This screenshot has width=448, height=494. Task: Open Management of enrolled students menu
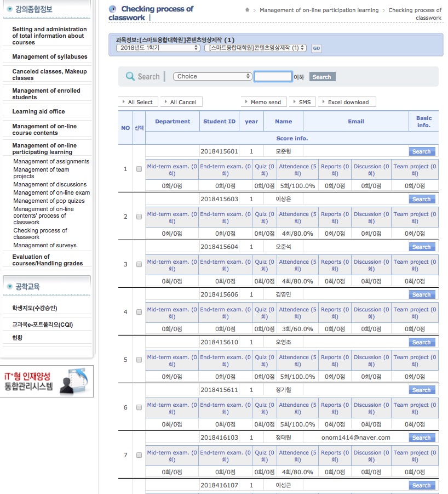tap(46, 94)
